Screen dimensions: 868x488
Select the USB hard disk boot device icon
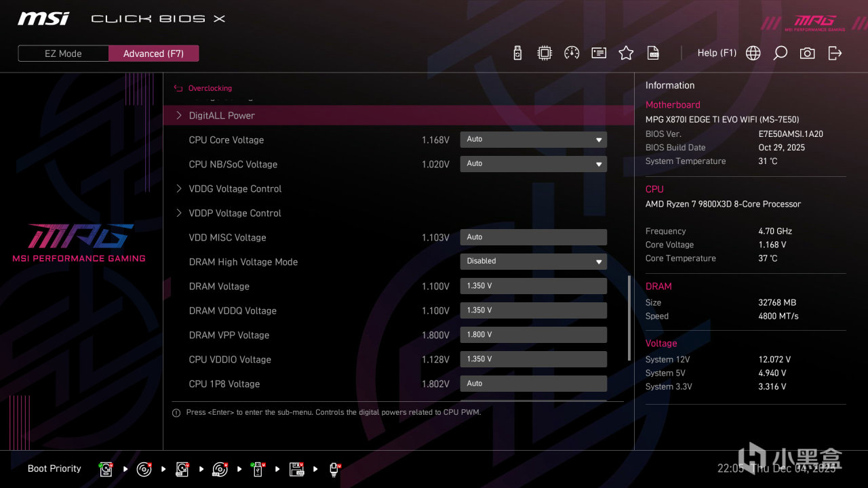point(182,469)
